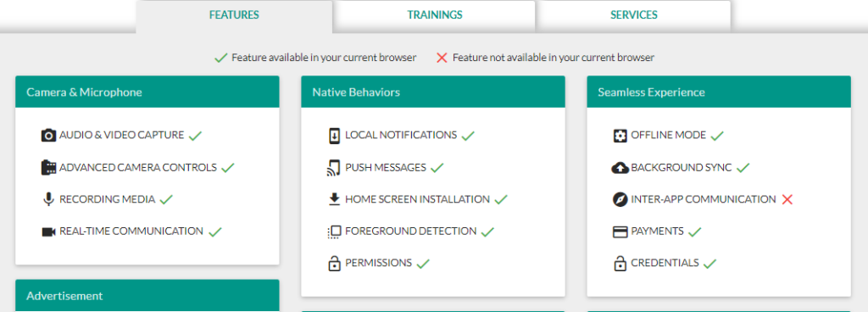
Task: Open the Payments feature link
Action: pyautogui.click(x=658, y=231)
